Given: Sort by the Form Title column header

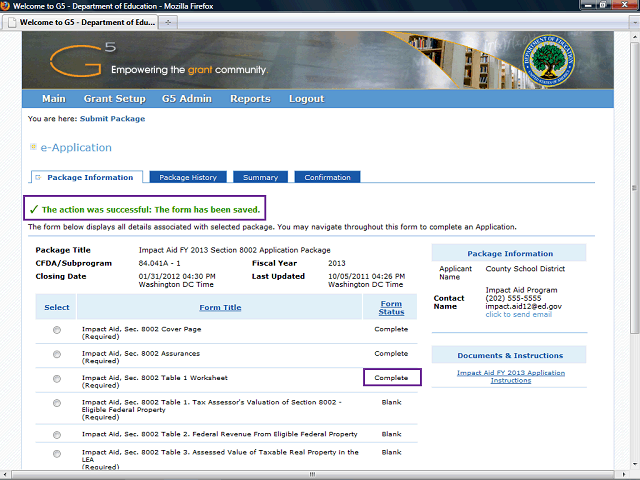Looking at the screenshot, I should pyautogui.click(x=219, y=307).
